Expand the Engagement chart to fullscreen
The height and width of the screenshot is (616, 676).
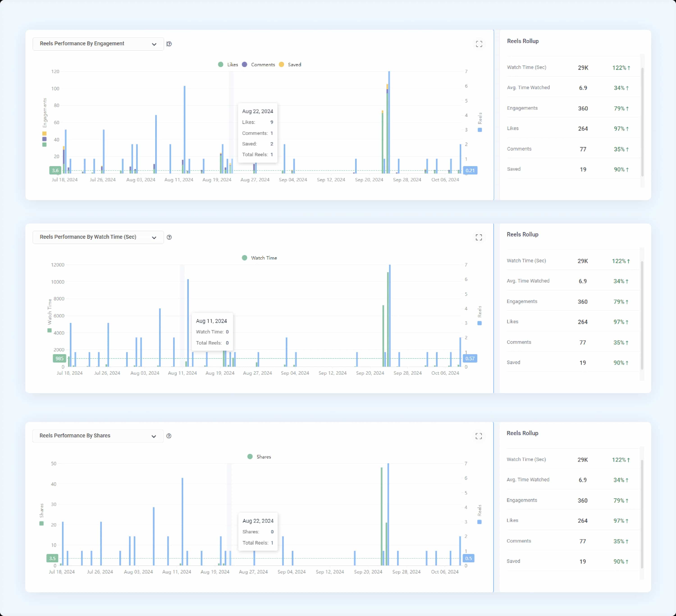tap(479, 44)
